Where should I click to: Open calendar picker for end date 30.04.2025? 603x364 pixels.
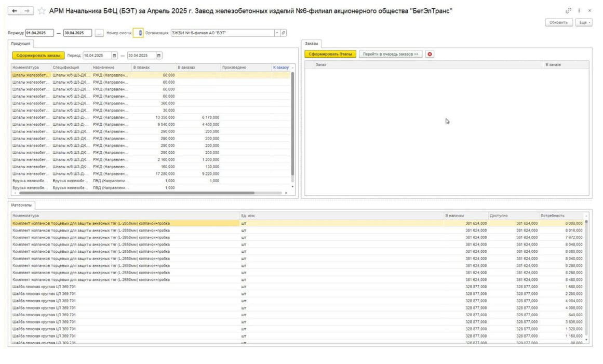pos(159,56)
